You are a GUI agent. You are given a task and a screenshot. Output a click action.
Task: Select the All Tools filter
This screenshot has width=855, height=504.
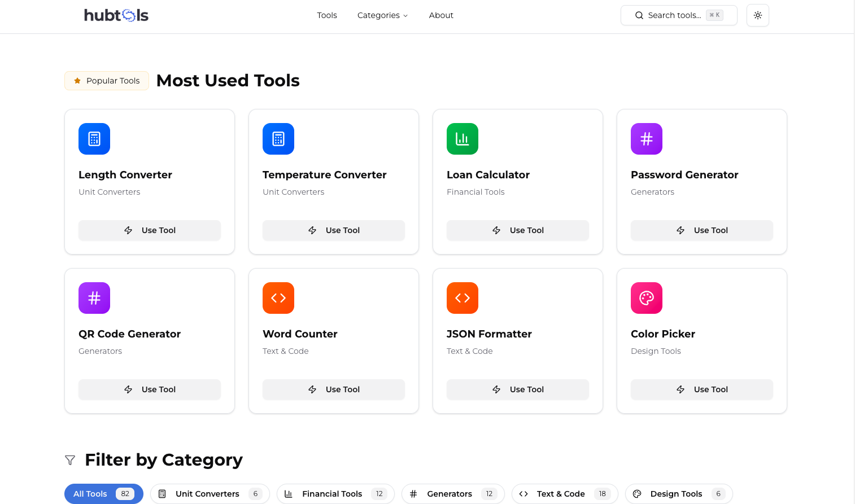103,493
